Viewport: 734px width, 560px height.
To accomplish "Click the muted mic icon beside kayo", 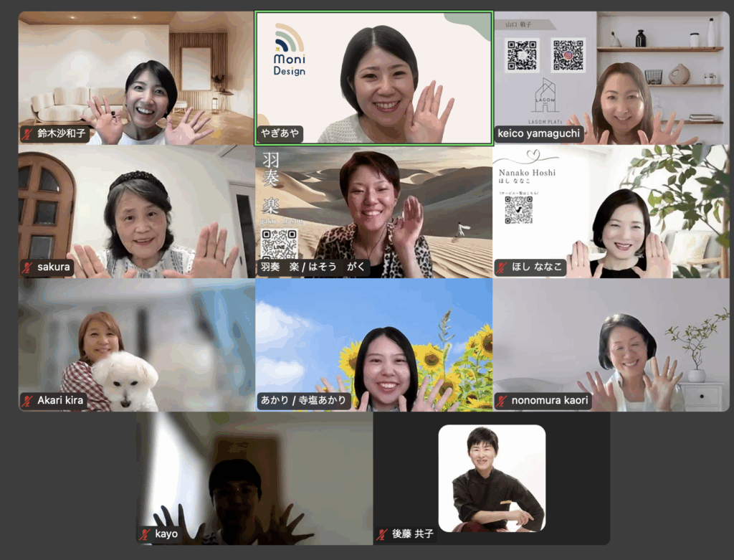I will click(146, 534).
